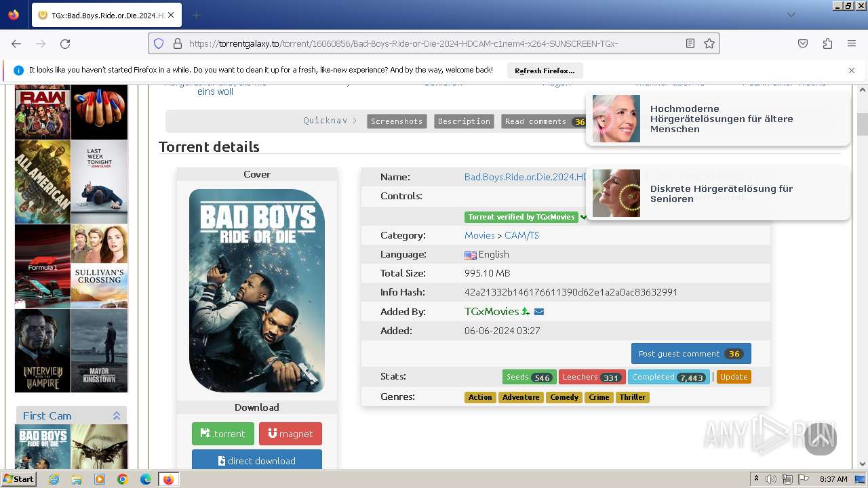Open Hochmoderne Hörgerätelösungen ad

click(718, 119)
